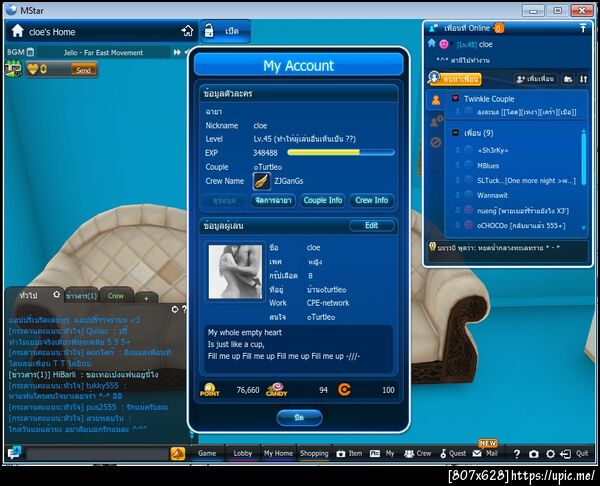Select the friends list person tab icon
Screen dimensions: 600x486
[436, 100]
